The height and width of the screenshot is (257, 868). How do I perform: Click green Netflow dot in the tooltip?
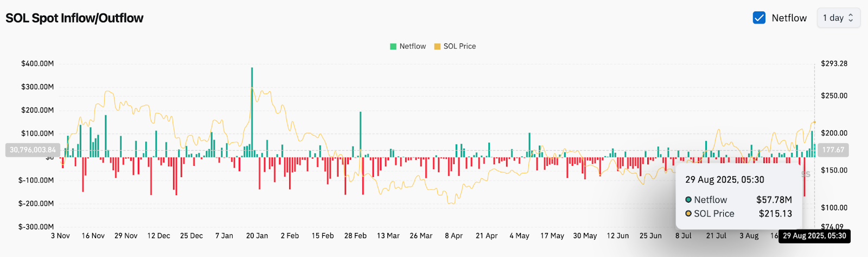coord(688,199)
